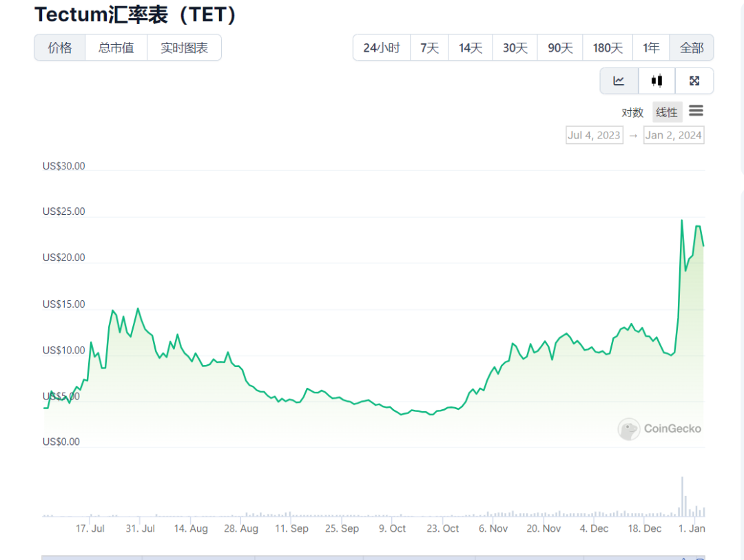The height and width of the screenshot is (560, 744).
Task: Select the 价格 price tab
Action: 60,48
